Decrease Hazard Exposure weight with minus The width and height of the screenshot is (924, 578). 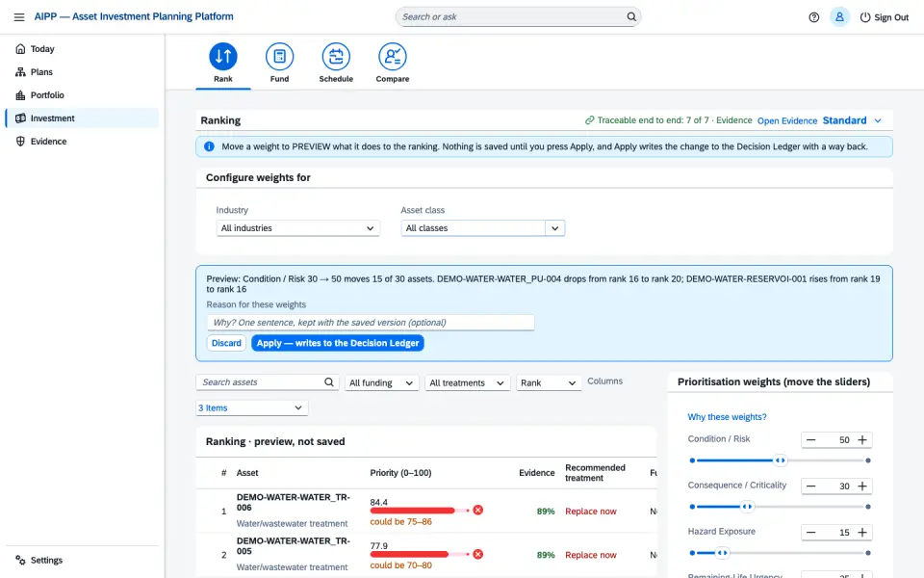click(810, 533)
